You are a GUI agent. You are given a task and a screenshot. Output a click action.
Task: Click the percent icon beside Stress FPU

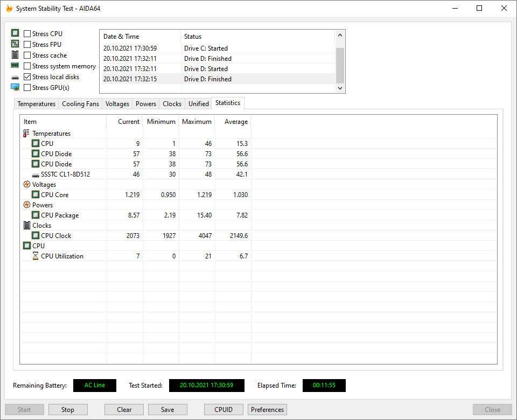(x=15, y=44)
